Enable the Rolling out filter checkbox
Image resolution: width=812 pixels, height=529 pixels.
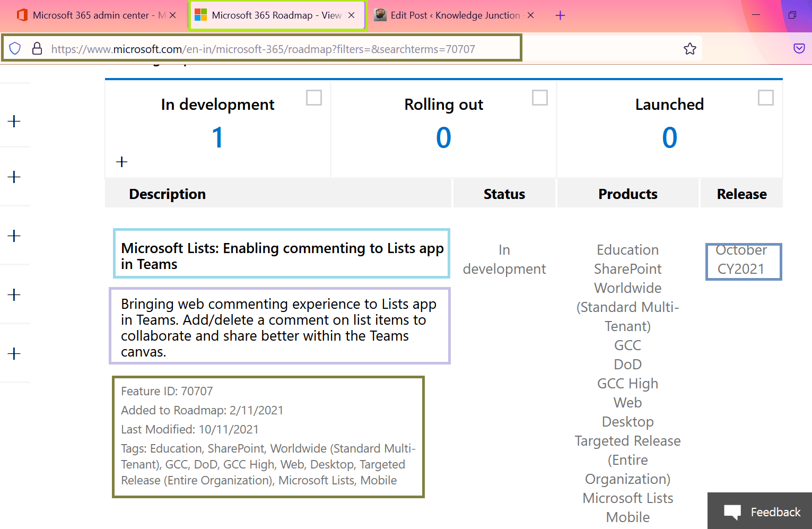(x=540, y=98)
